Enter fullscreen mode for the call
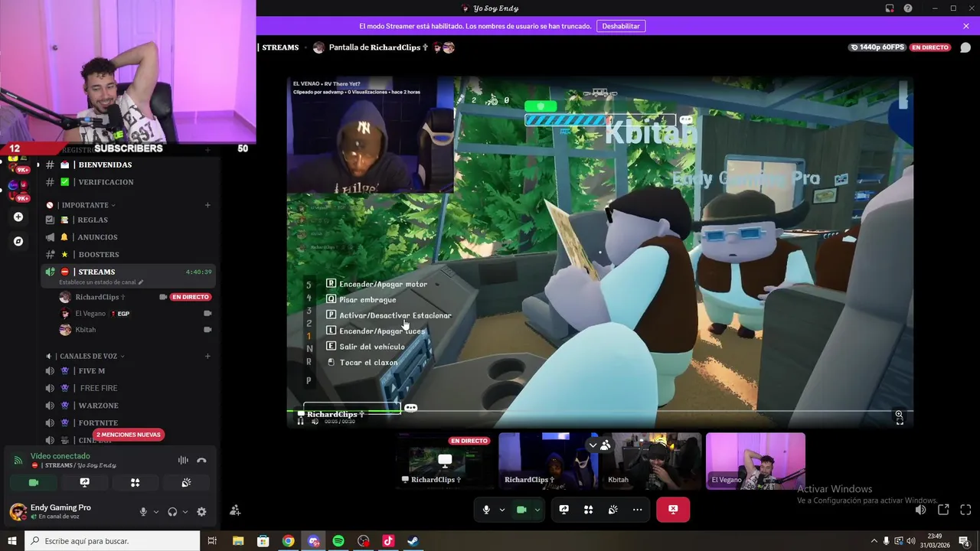Image resolution: width=980 pixels, height=551 pixels. pos(965,510)
